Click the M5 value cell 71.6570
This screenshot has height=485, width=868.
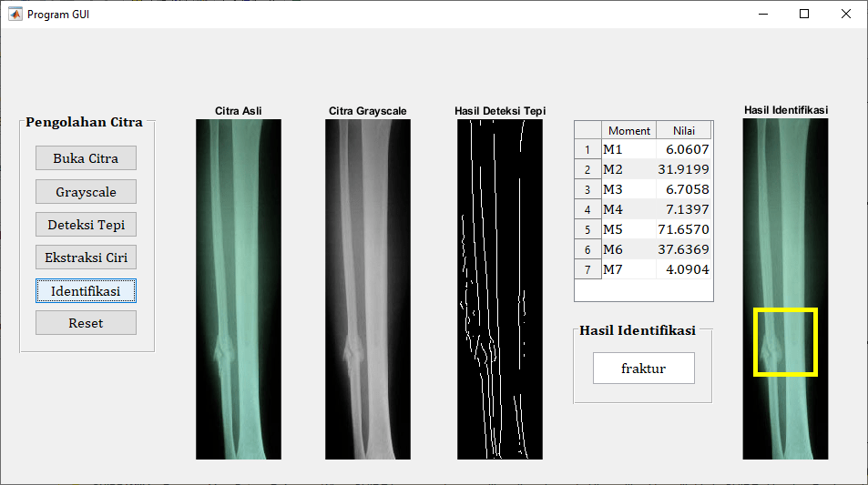[x=683, y=229]
